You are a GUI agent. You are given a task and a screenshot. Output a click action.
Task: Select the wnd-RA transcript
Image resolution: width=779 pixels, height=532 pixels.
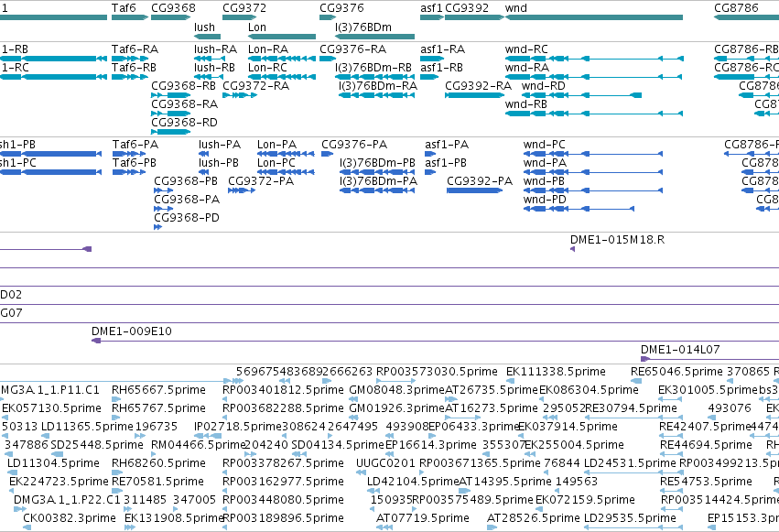coord(594,77)
